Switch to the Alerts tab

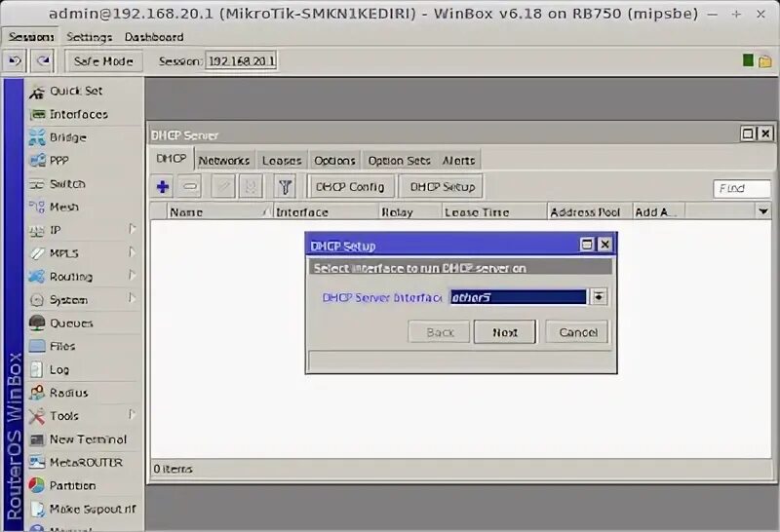458,161
